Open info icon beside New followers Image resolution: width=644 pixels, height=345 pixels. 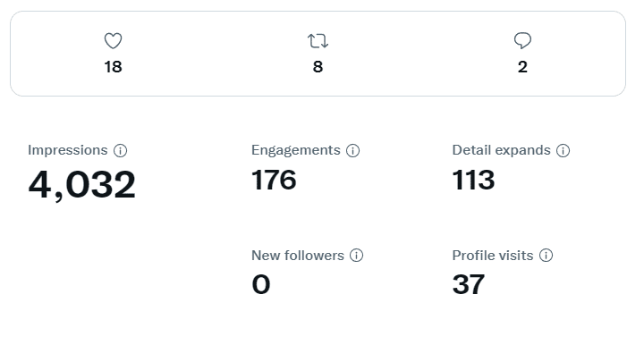click(357, 256)
